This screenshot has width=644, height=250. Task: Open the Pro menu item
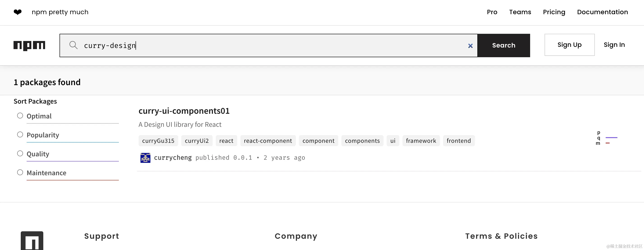492,12
